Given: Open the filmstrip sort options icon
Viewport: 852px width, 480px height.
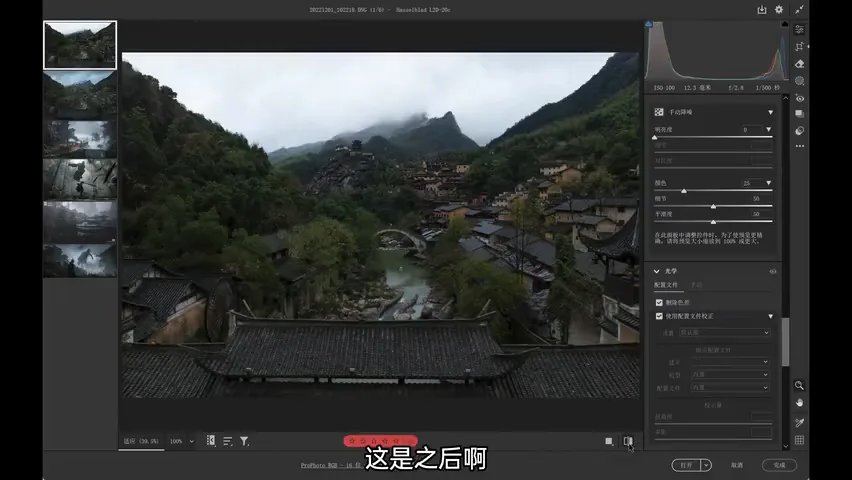Looking at the screenshot, I should 228,441.
